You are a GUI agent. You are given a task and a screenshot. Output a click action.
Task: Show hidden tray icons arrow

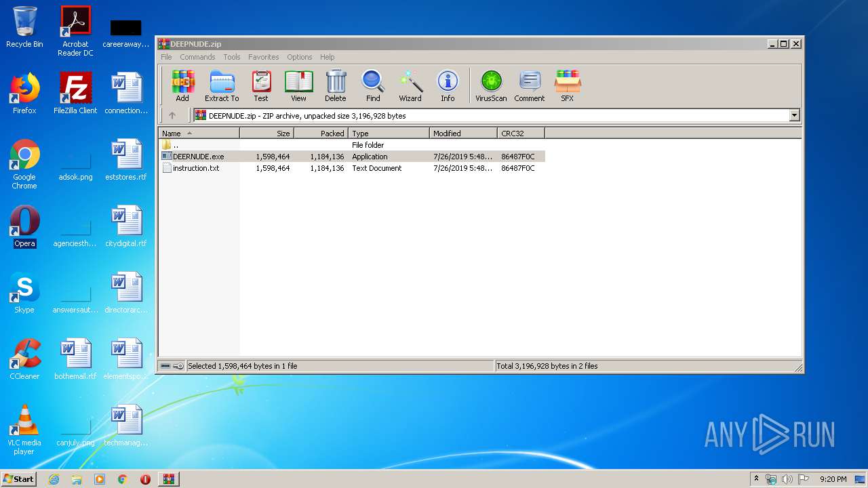(757, 479)
